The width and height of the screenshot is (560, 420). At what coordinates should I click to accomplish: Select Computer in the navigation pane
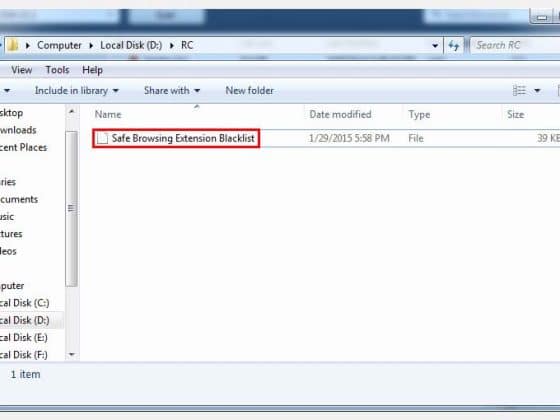[12, 286]
